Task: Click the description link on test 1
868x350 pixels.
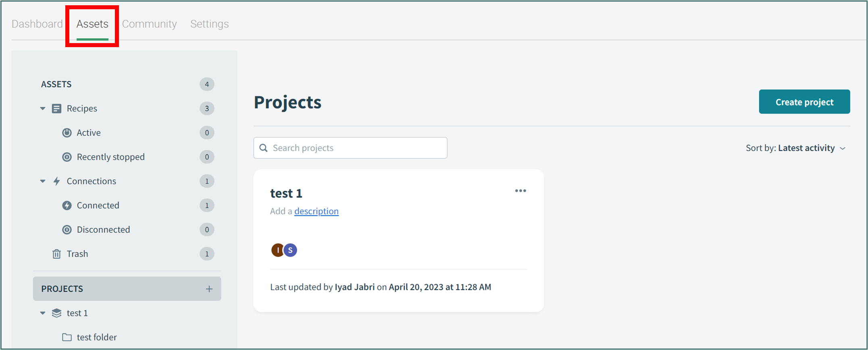Action: 316,211
